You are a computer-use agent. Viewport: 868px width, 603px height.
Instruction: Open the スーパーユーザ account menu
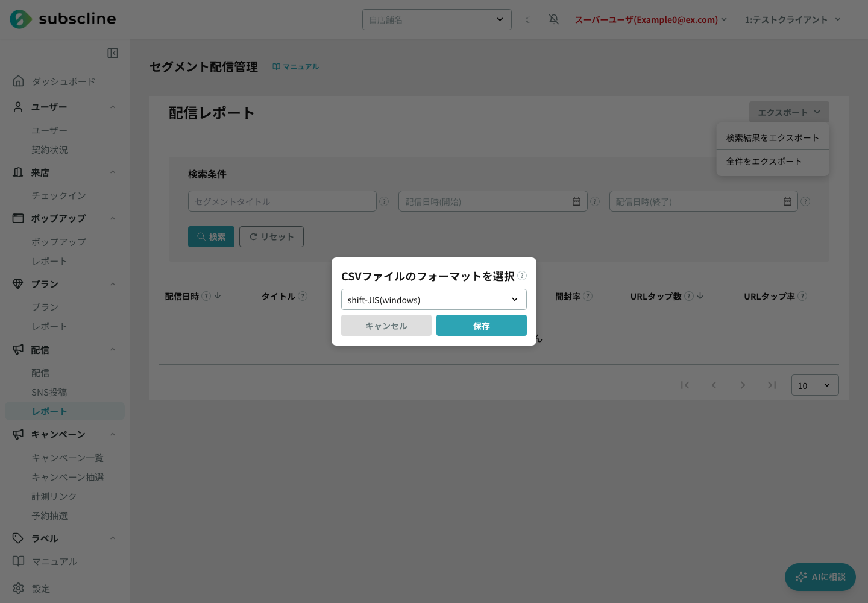click(x=651, y=19)
